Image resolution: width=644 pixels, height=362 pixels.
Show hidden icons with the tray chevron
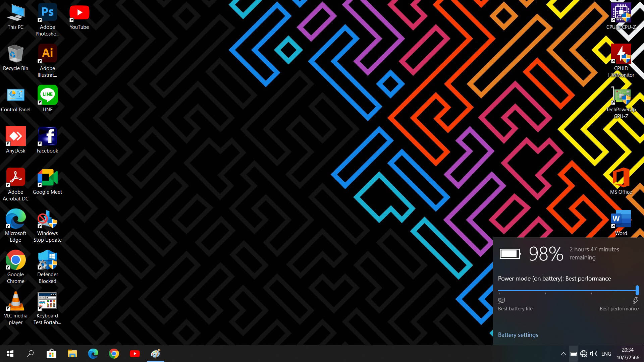[x=563, y=354]
